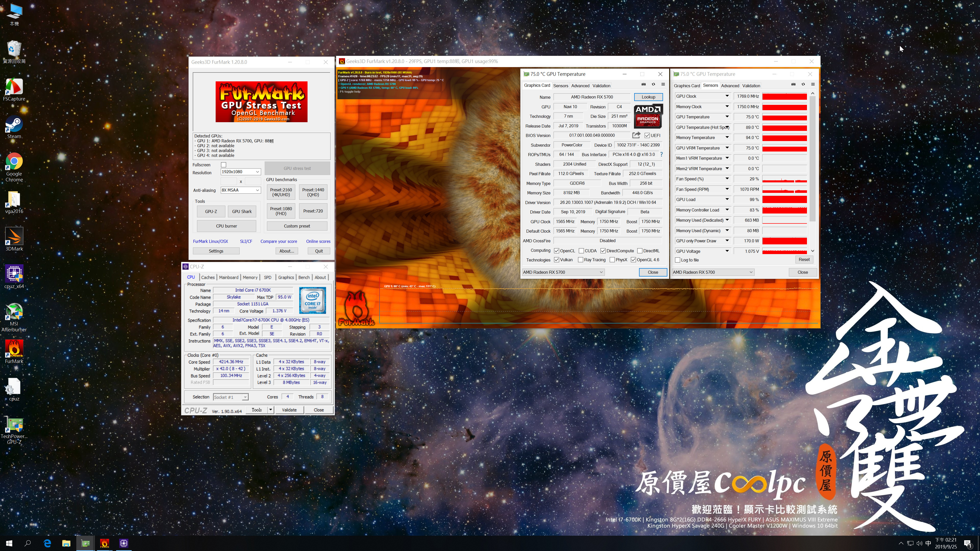This screenshot has height=551, width=980.
Task: Click the FurMark Linux/OSX link
Action: [x=210, y=242]
